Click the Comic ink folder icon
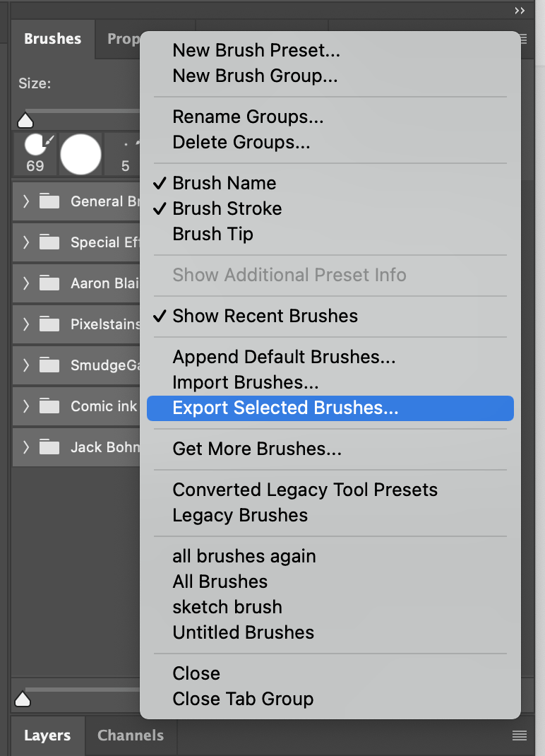The width and height of the screenshot is (545, 756). coord(49,406)
